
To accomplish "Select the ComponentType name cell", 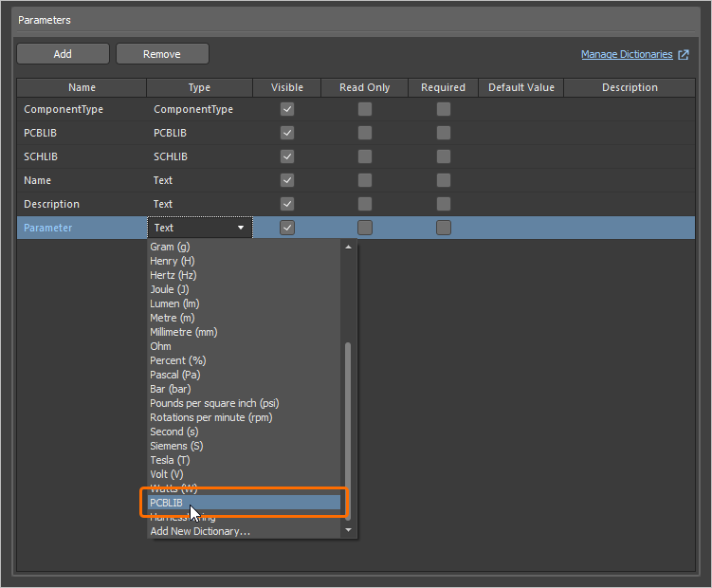I will (x=82, y=109).
